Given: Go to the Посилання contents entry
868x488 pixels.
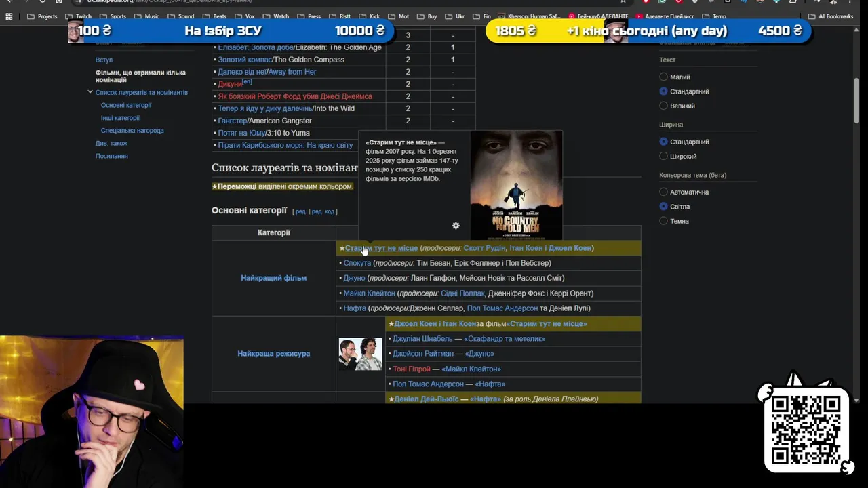Looking at the screenshot, I should coord(111,156).
